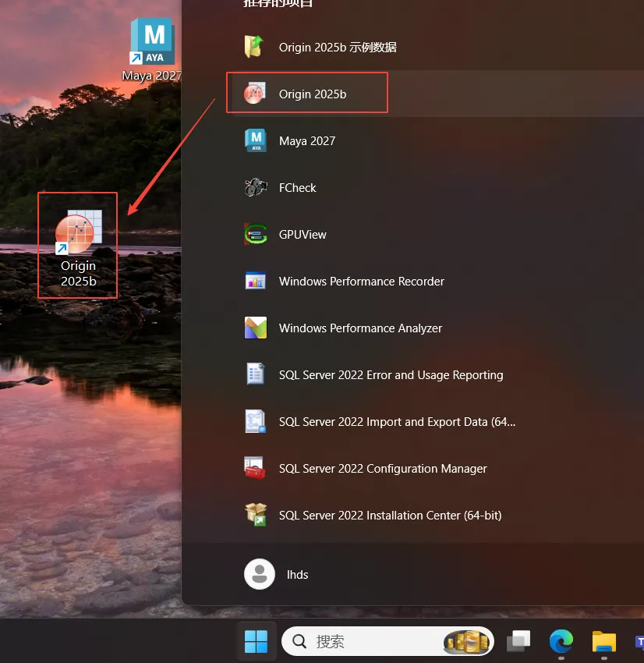Open the Maya 2027 desktop shortcut icon
This screenshot has height=663, width=644.
pos(152,41)
